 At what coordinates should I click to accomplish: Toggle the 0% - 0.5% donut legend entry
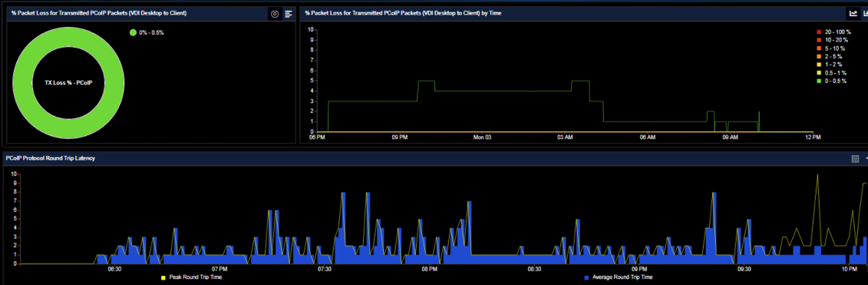(147, 33)
